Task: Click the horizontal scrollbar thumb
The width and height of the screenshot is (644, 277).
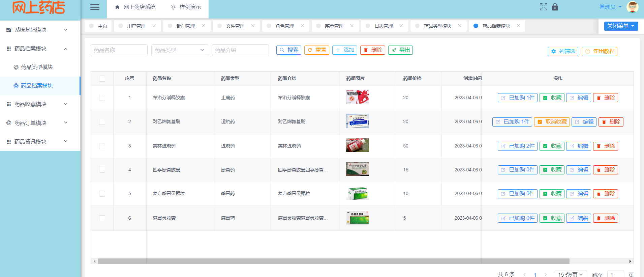Action: 334,261
